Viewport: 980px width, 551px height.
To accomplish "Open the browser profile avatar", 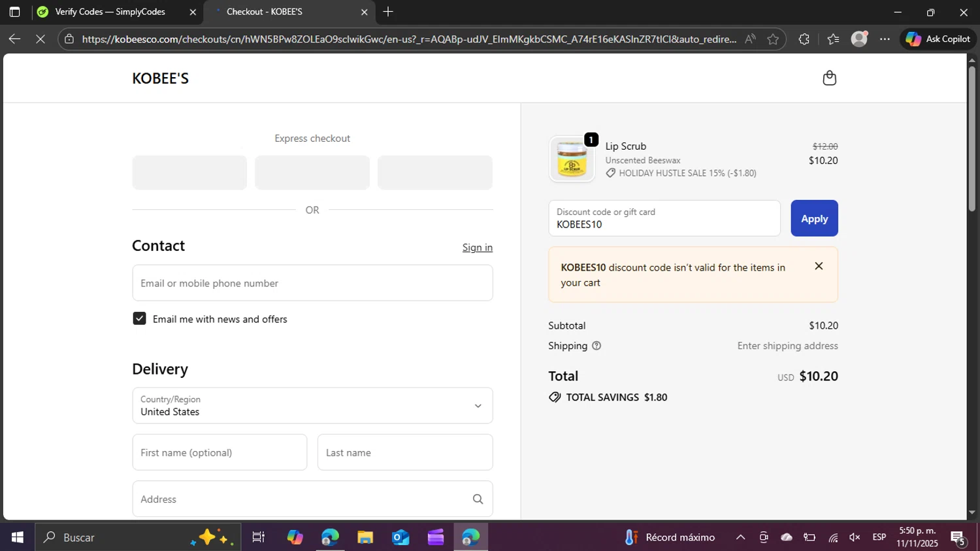I will 859,39.
